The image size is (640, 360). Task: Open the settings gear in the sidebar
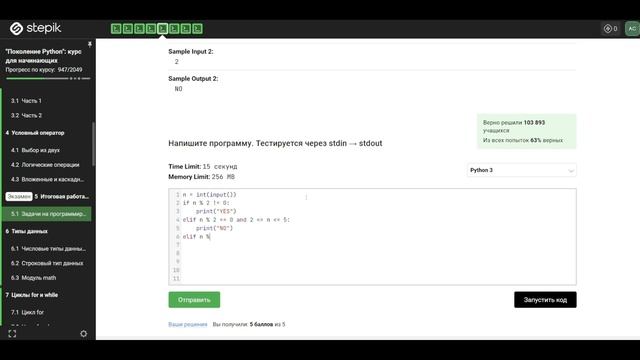click(x=84, y=333)
